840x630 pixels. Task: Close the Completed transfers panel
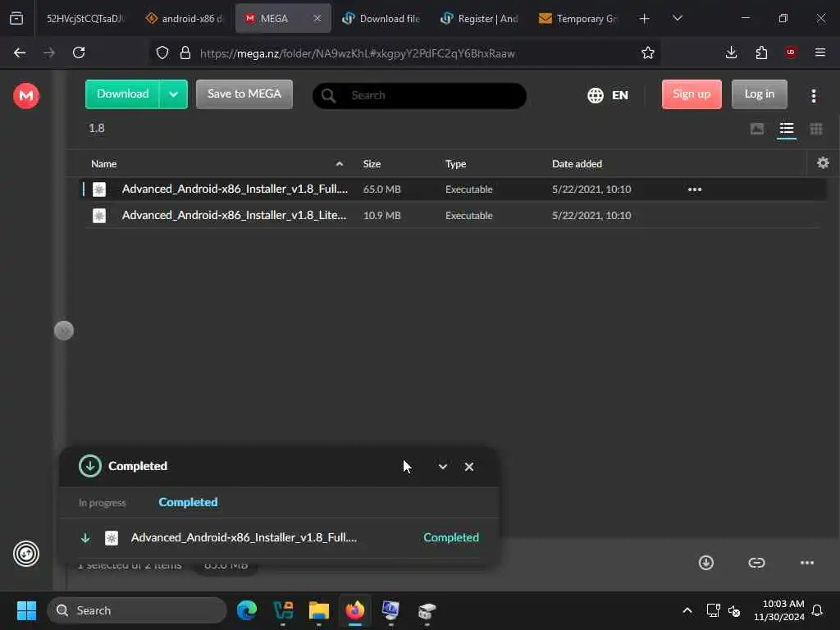click(x=468, y=467)
